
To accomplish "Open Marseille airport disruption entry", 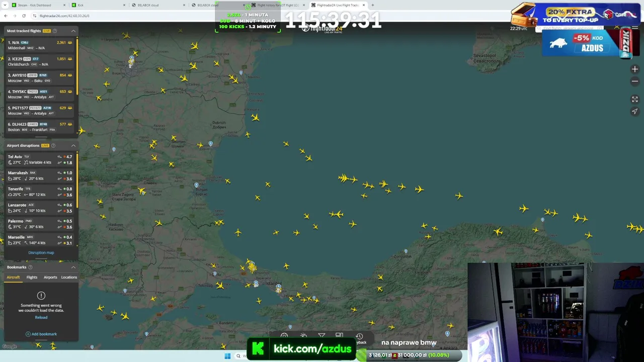I will (40, 240).
